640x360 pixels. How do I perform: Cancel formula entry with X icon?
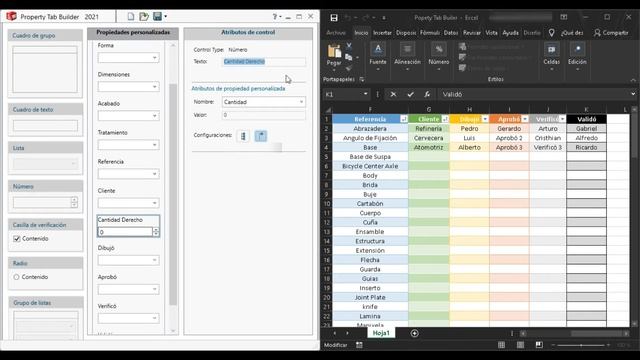point(393,94)
